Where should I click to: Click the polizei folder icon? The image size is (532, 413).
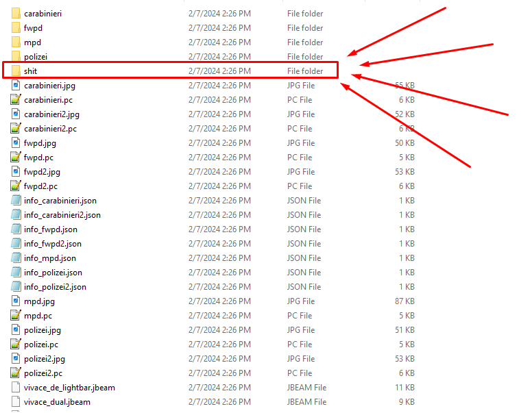pyautogui.click(x=16, y=56)
